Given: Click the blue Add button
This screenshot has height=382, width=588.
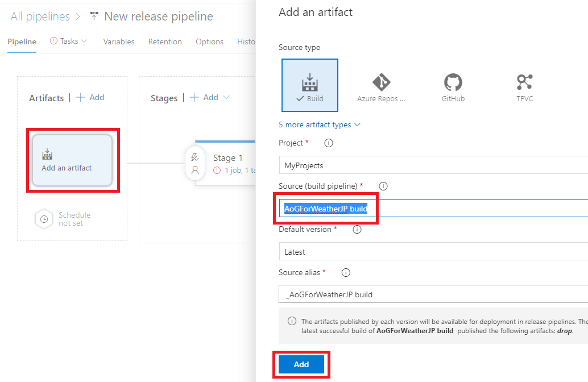Looking at the screenshot, I should click(x=301, y=364).
